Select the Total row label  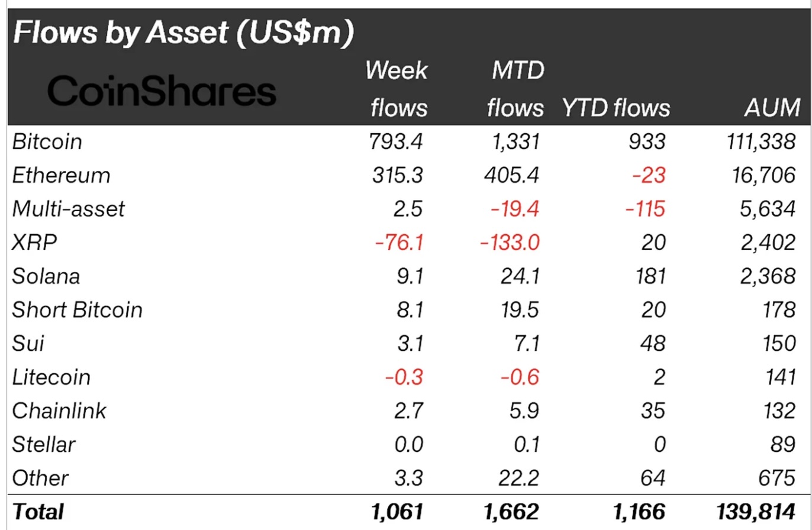coord(38,512)
